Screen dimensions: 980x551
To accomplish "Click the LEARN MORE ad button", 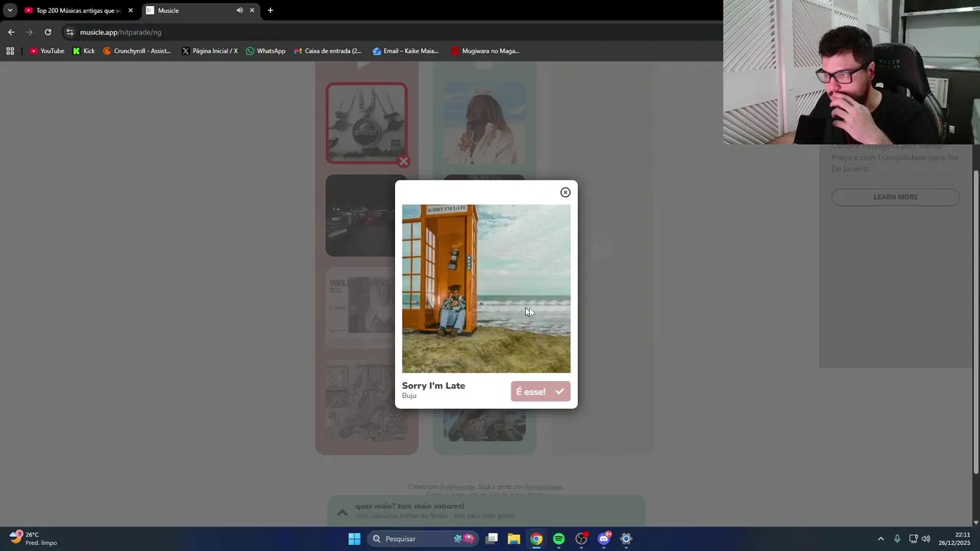I will pos(895,197).
